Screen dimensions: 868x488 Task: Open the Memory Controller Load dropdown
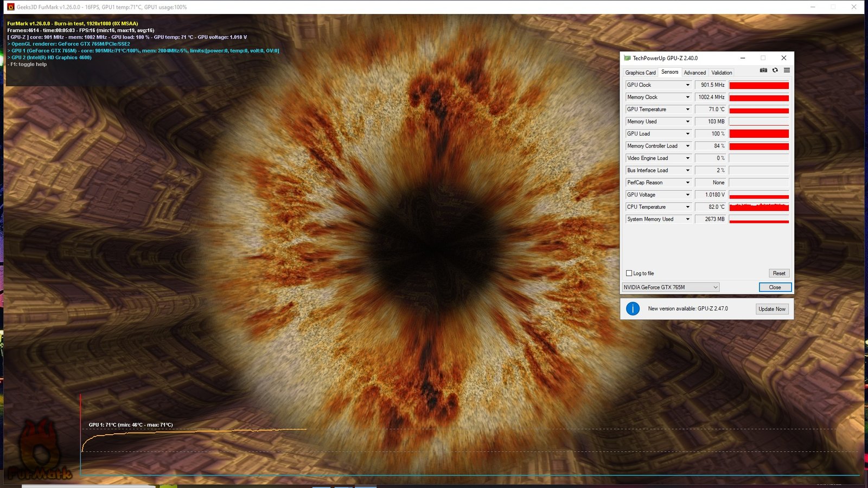[687, 146]
